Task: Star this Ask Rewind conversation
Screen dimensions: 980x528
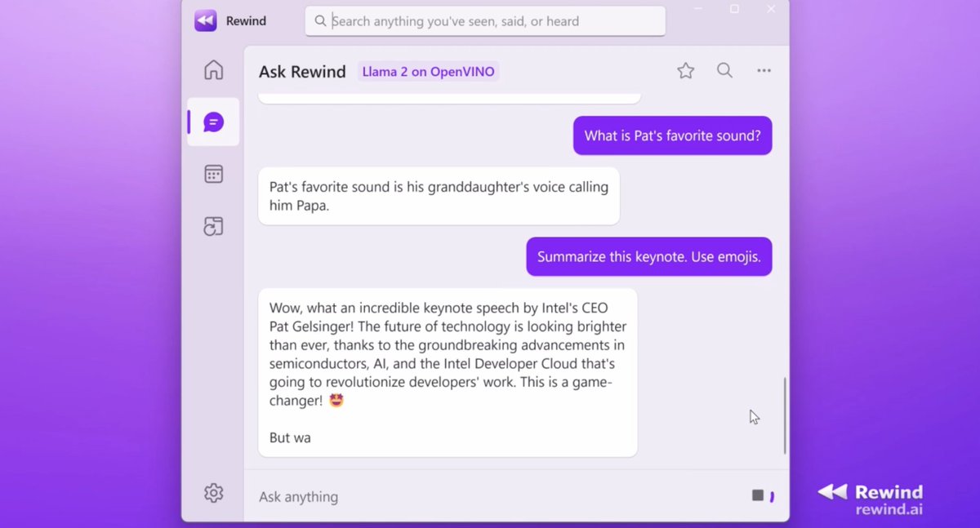Action: 686,71
